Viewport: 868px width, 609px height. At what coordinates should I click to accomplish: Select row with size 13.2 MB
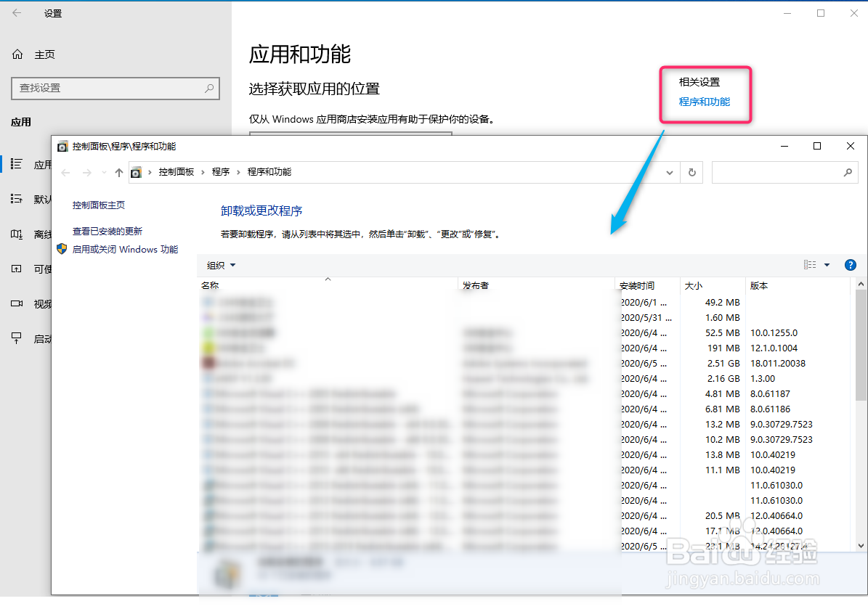(524, 424)
